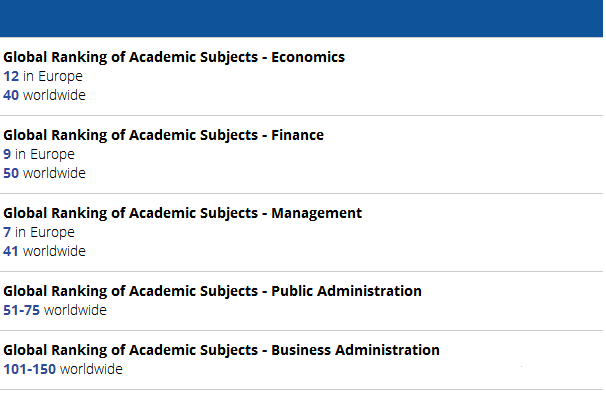Click rank number 50 under Finance

pos(11,173)
